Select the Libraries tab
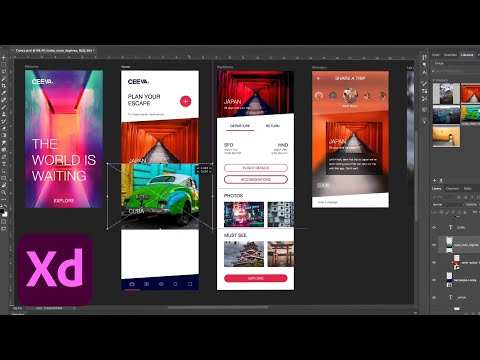Viewport: 480px width, 360px height. [x=467, y=55]
